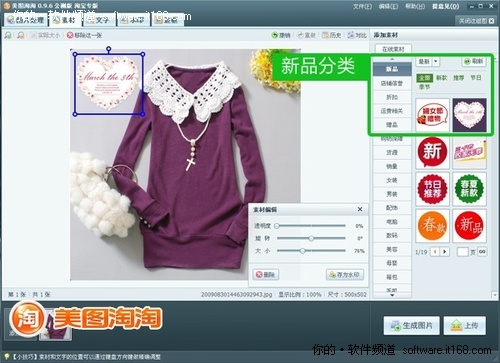
Task: Select the 全部 filter tag
Action: coord(425,78)
